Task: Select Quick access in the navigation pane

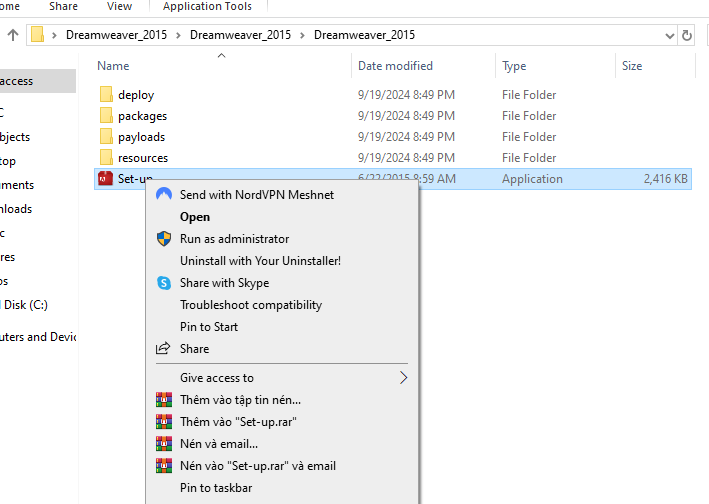Action: (x=38, y=81)
